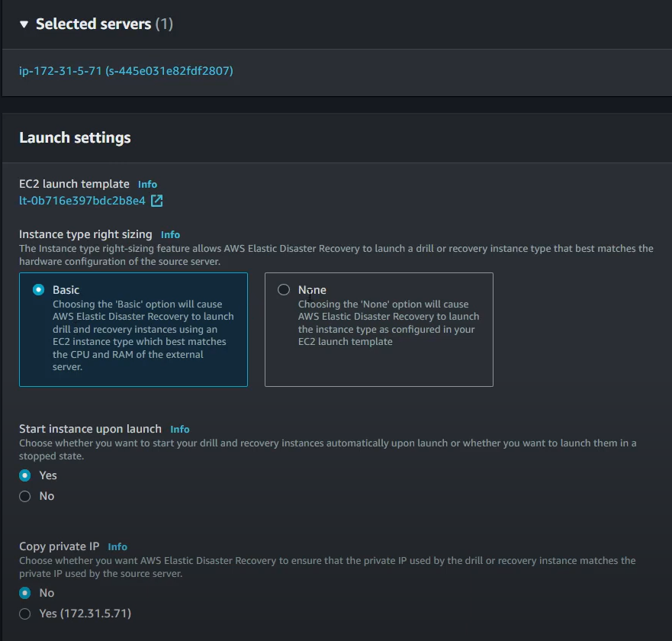Choose No for Start instance upon launch

point(25,497)
